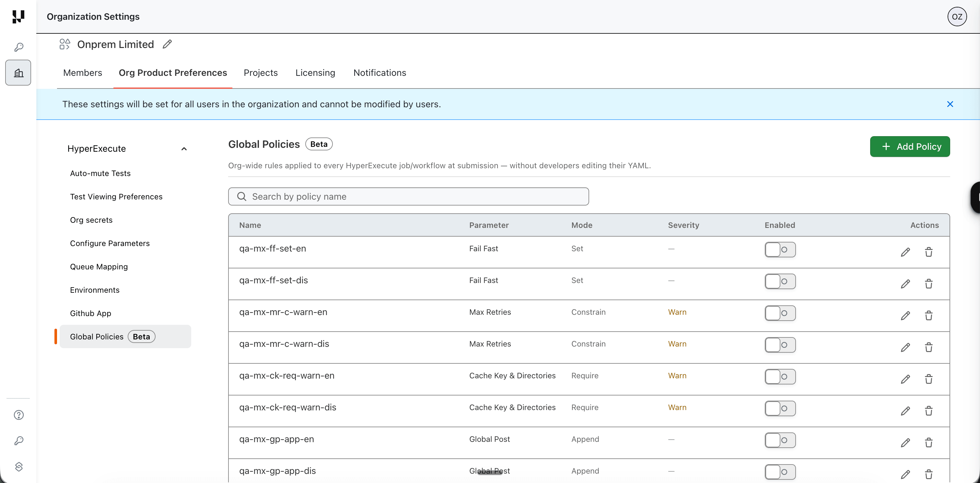The image size is (980, 483).
Task: Edit the qa-mx-ff-set-dis policy
Action: pos(905,284)
